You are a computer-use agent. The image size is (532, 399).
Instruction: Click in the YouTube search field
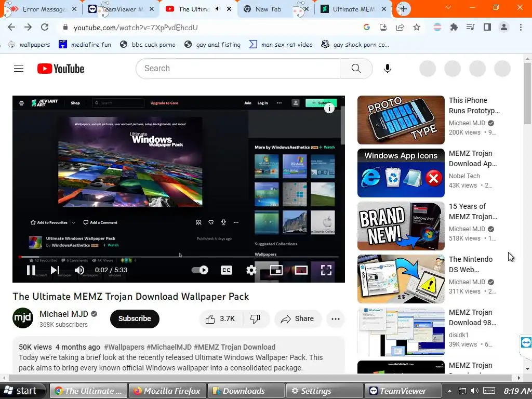click(x=238, y=69)
